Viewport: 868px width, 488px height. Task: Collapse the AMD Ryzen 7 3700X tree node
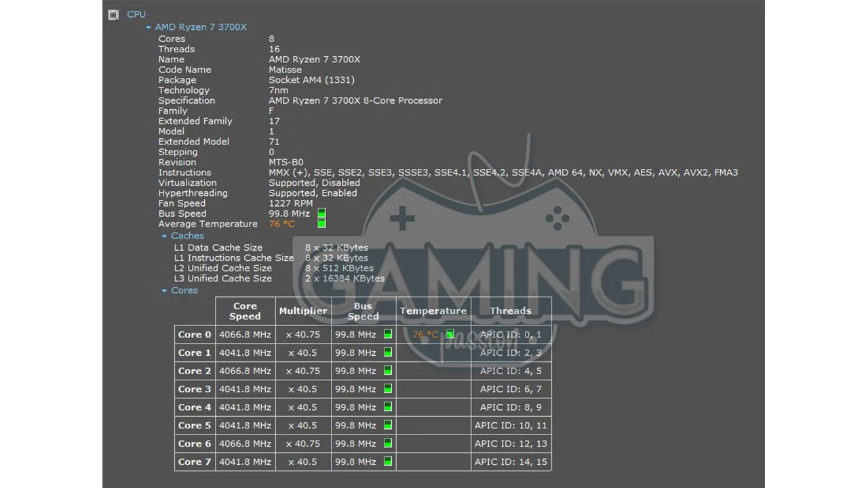(149, 28)
